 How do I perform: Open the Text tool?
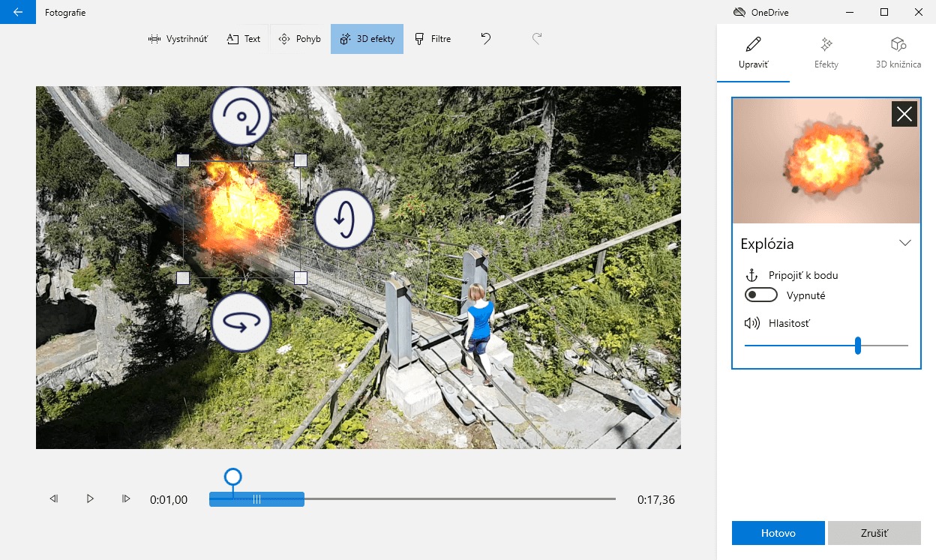click(244, 39)
